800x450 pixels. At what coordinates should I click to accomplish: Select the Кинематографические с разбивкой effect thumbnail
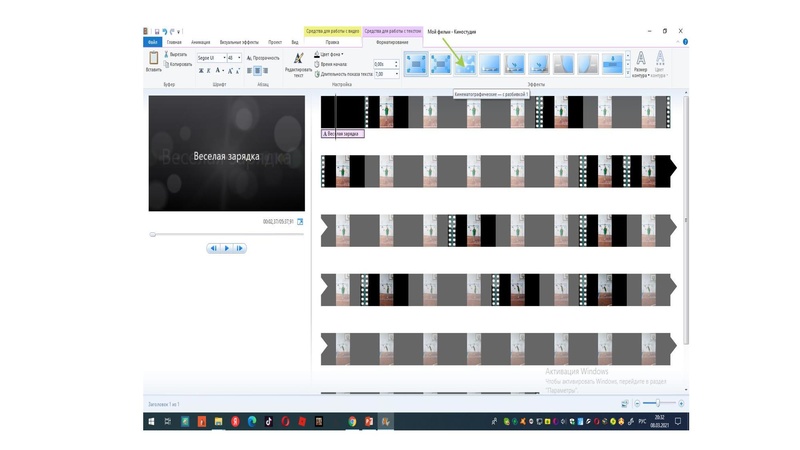click(x=463, y=63)
